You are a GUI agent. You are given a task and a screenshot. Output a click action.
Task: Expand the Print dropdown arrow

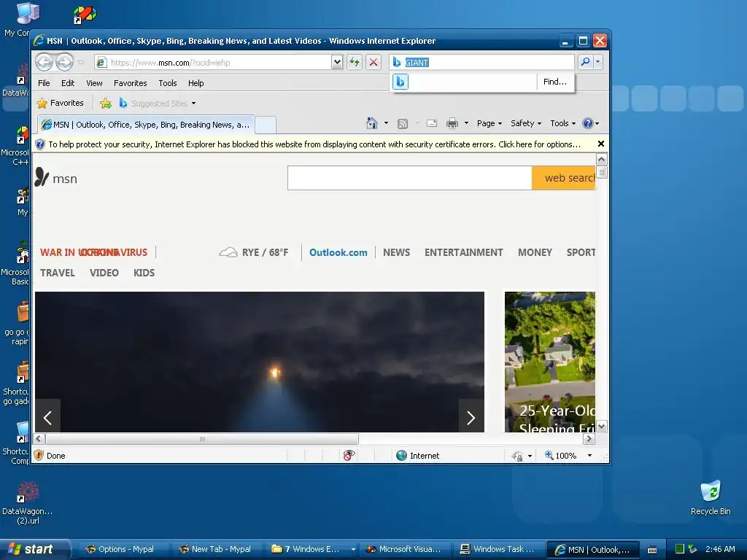466,123
